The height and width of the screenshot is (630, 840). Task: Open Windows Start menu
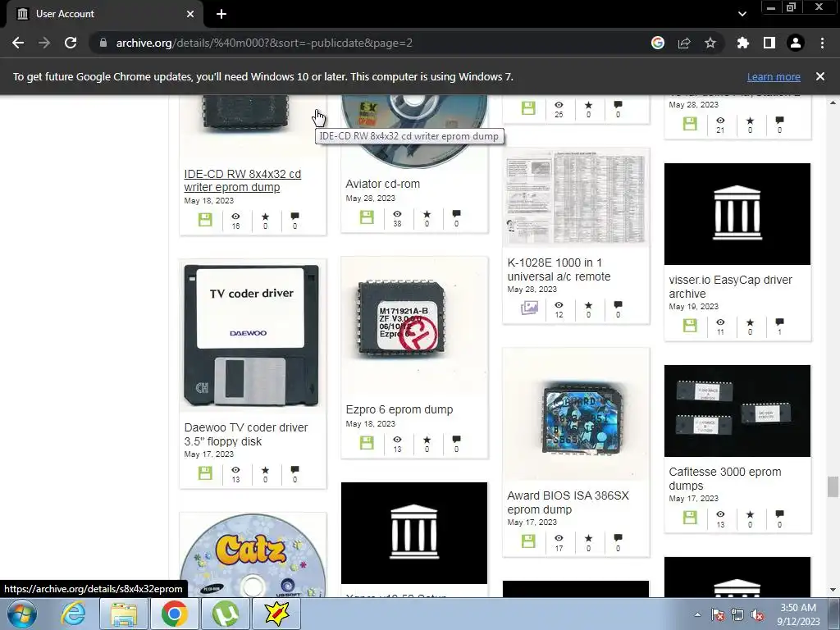(x=21, y=614)
